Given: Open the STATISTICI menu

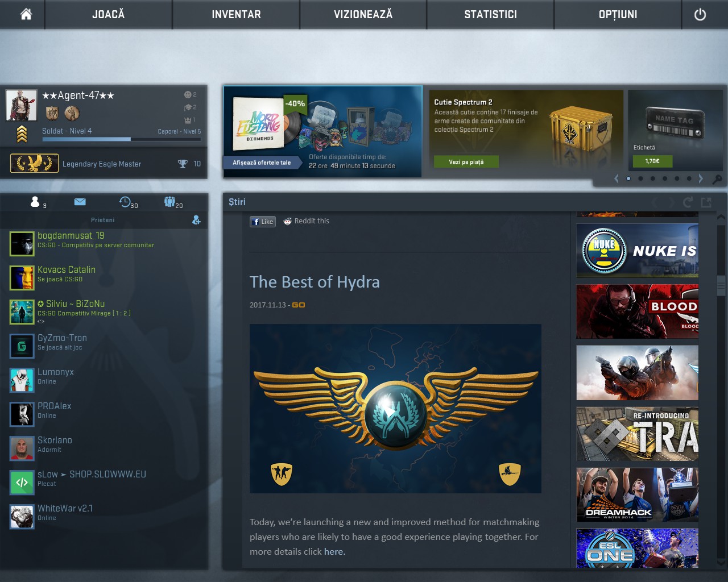Looking at the screenshot, I should pyautogui.click(x=491, y=14).
